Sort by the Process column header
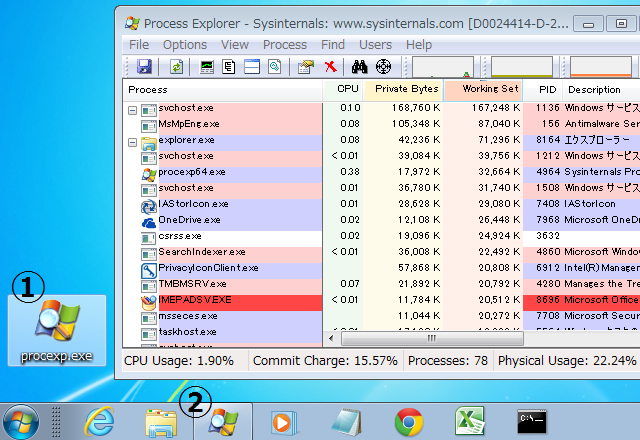This screenshot has width=640, height=440. point(222,90)
